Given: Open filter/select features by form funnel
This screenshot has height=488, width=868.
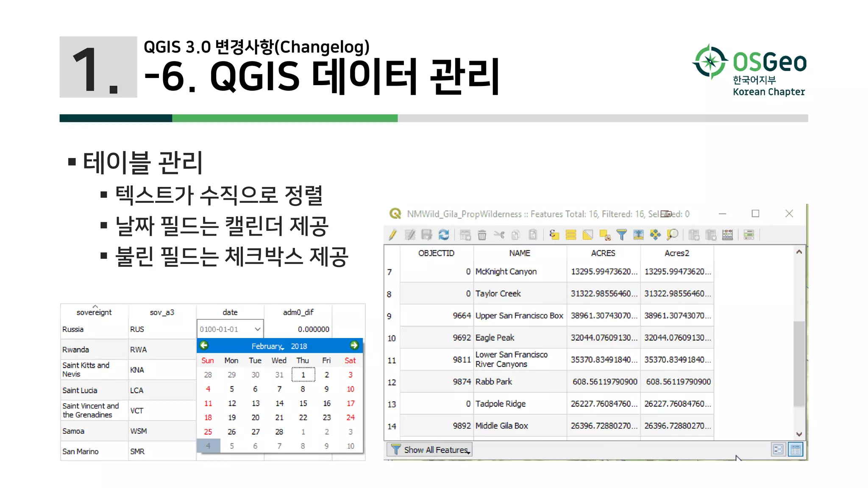Looking at the screenshot, I should click(x=622, y=235).
